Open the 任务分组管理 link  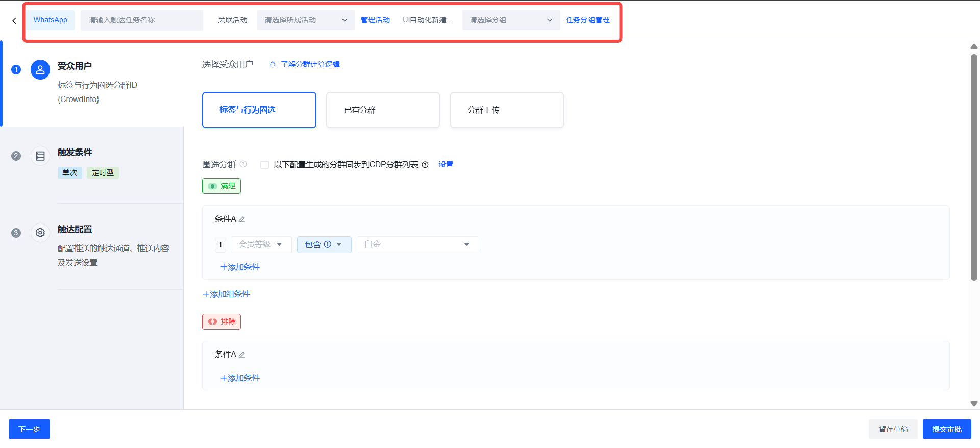(x=587, y=20)
